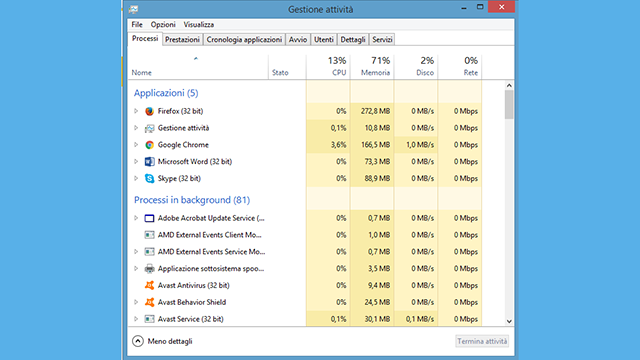Expand the Avast Behavior Shield row

136,302
